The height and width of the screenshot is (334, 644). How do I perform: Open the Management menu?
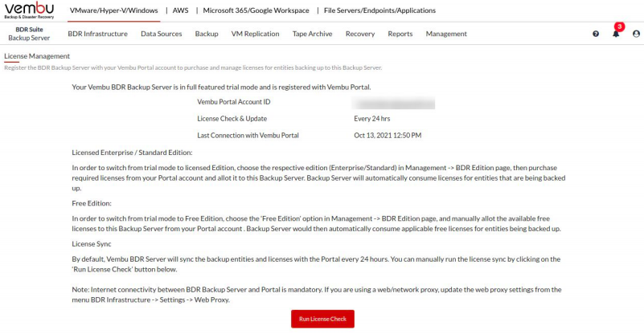click(446, 34)
